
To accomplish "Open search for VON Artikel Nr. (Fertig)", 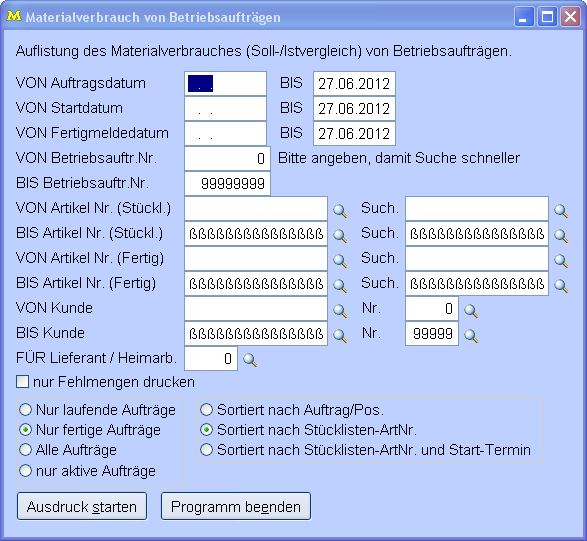I will click(340, 260).
